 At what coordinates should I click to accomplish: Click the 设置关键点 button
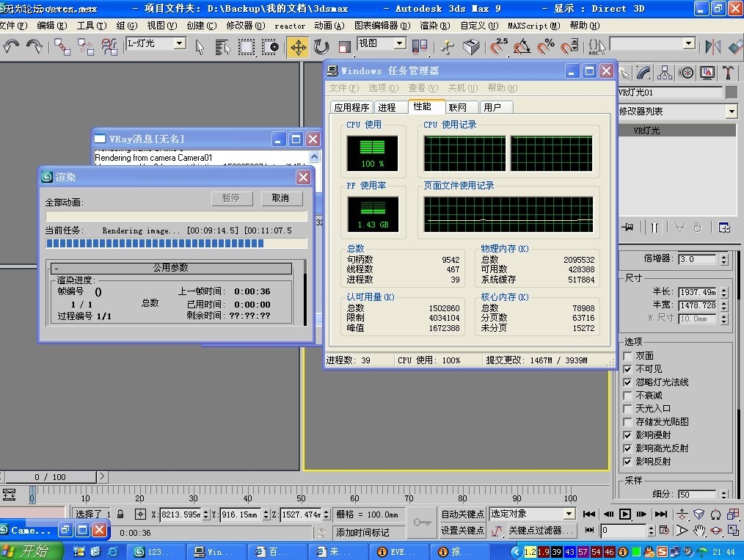point(462,531)
